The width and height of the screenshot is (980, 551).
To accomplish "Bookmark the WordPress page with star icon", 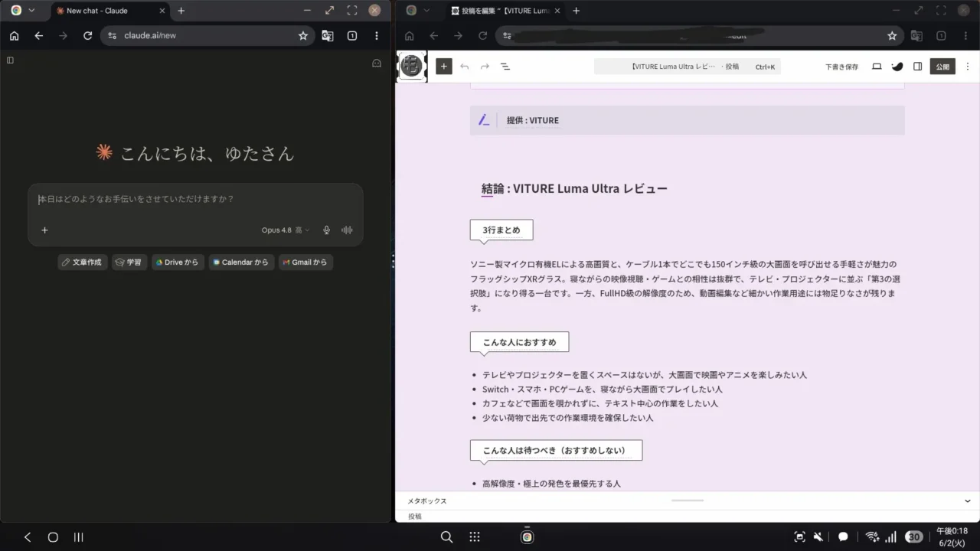I will pyautogui.click(x=892, y=35).
